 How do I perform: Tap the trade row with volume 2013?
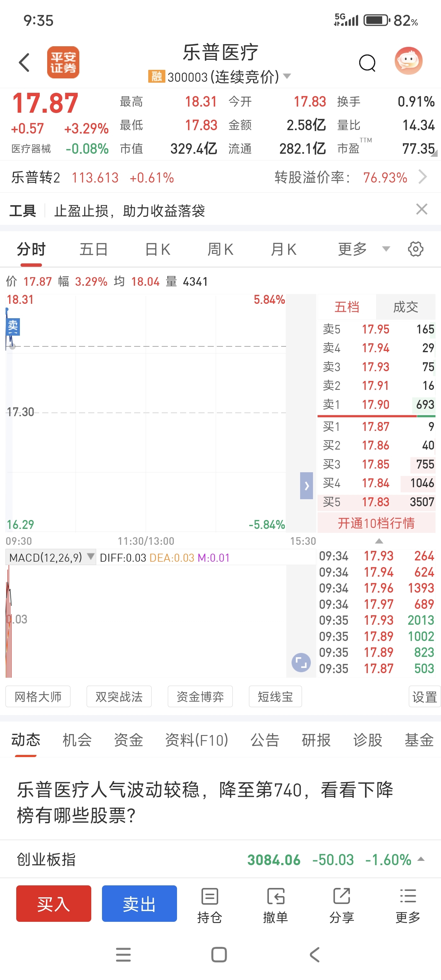376,620
